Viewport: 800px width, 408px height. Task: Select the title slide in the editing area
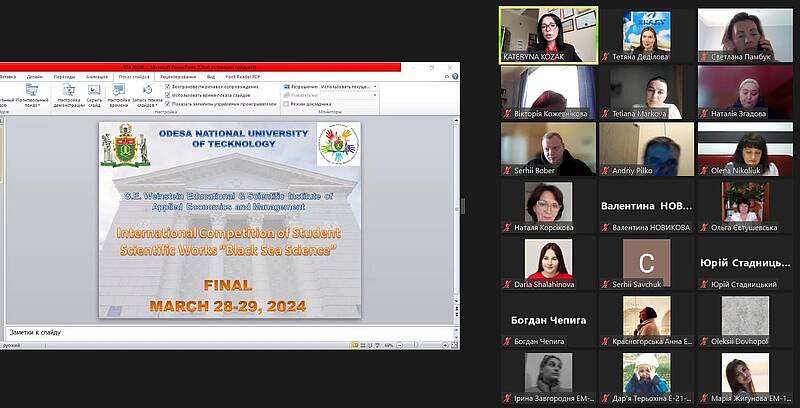(x=230, y=220)
